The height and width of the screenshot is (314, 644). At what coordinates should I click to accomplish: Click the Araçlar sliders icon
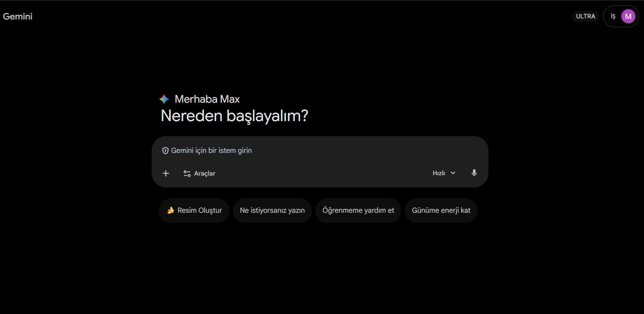pyautogui.click(x=187, y=173)
